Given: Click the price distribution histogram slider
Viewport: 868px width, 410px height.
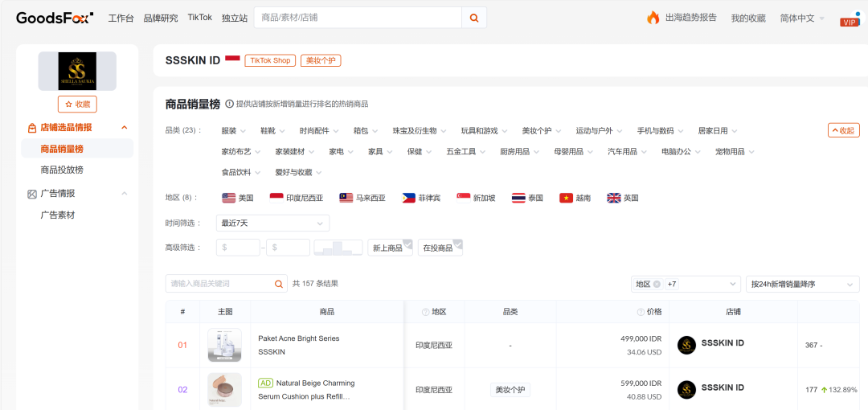Looking at the screenshot, I should (338, 248).
